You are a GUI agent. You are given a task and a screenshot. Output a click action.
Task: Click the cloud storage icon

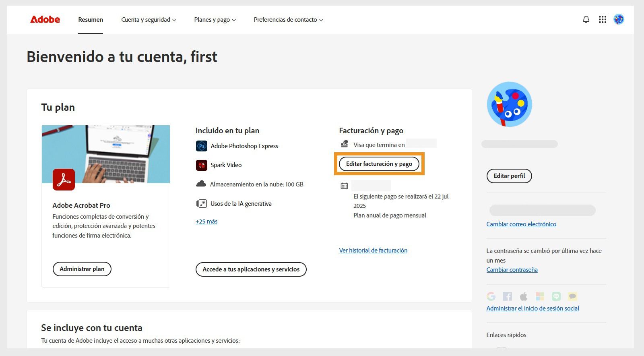[x=201, y=184]
